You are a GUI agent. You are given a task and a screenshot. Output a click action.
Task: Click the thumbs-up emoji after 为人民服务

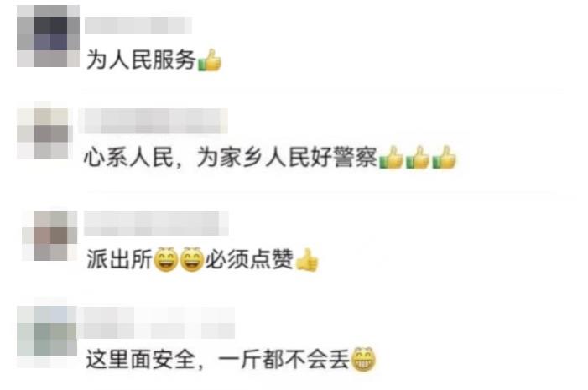click(209, 60)
